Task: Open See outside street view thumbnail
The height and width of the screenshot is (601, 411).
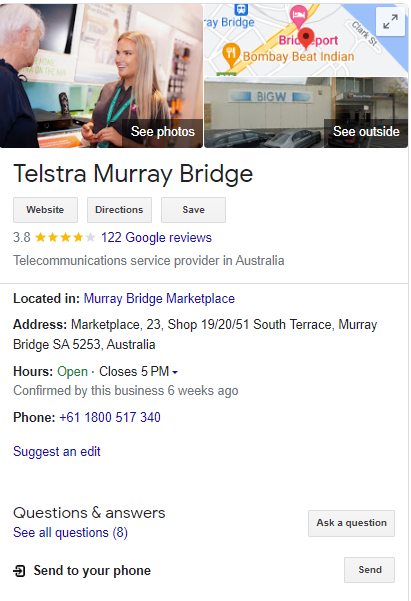Action: [x=306, y=112]
